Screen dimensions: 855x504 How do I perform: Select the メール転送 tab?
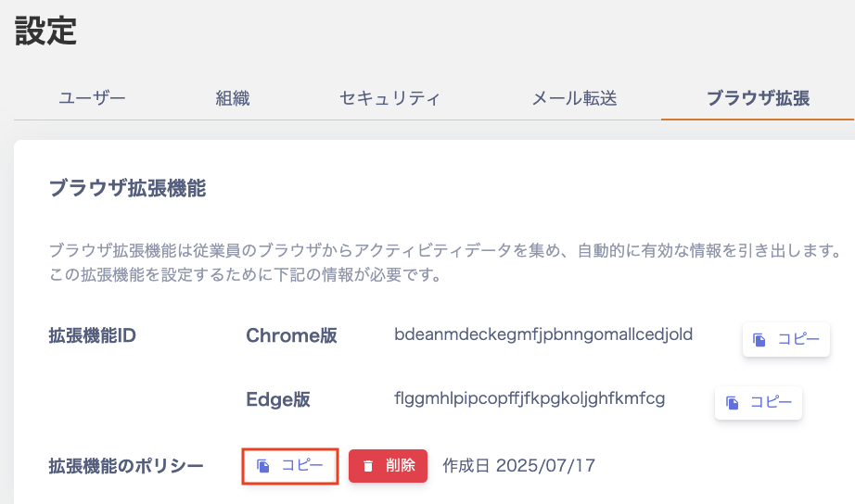[574, 98]
